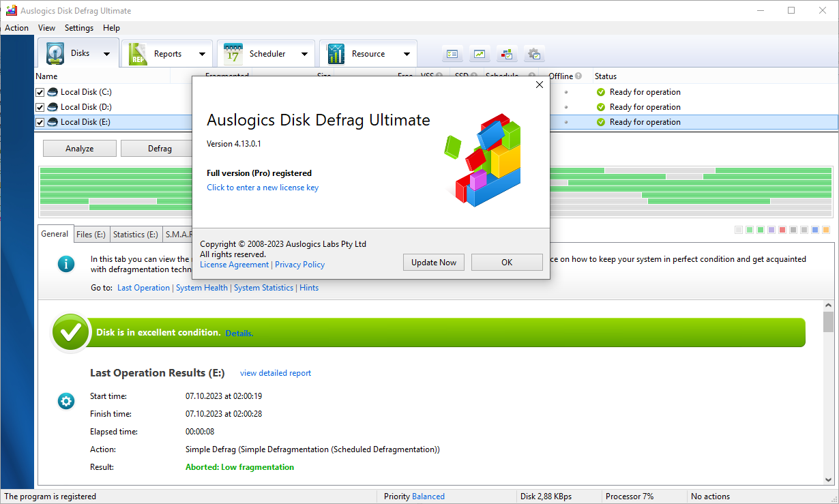Click OK in the About dialog

pyautogui.click(x=507, y=263)
